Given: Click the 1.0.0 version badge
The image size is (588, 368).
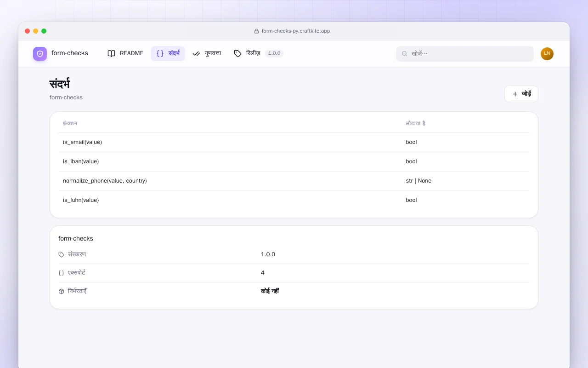Looking at the screenshot, I should pyautogui.click(x=274, y=53).
